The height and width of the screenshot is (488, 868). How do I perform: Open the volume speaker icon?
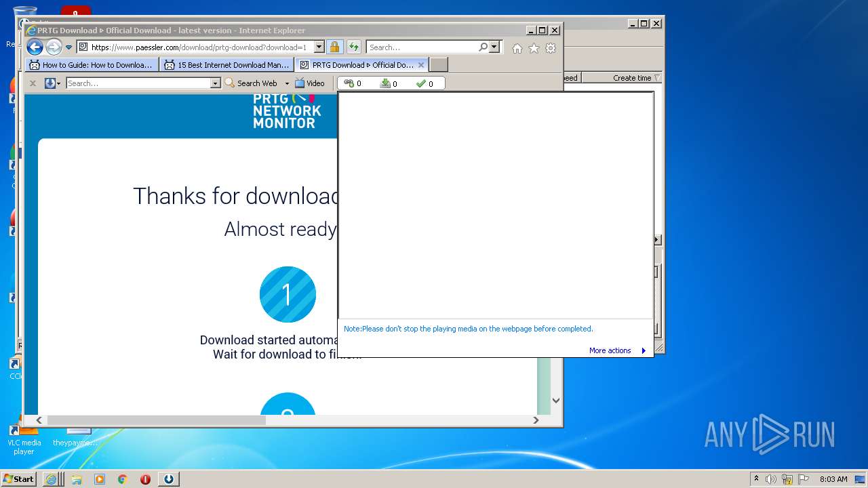(770, 479)
